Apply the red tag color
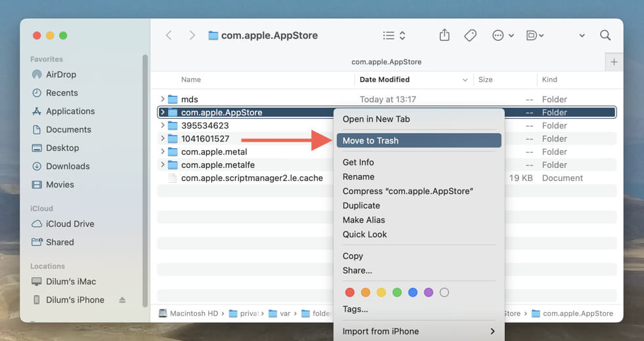This screenshot has width=644, height=341. tap(350, 292)
